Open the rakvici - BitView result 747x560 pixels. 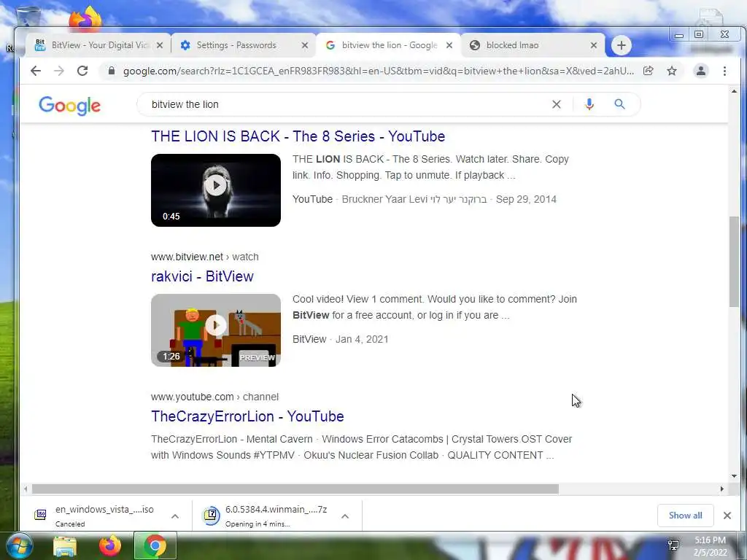(x=202, y=276)
